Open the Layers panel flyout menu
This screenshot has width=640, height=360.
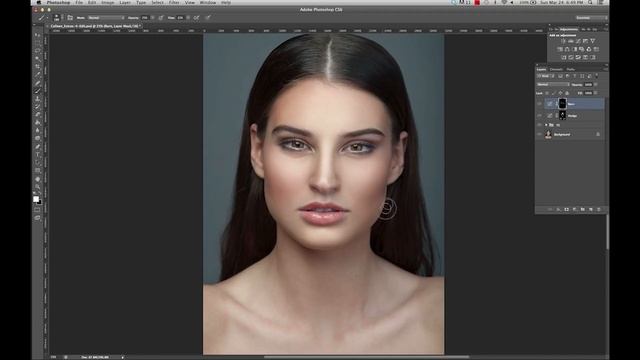605,69
